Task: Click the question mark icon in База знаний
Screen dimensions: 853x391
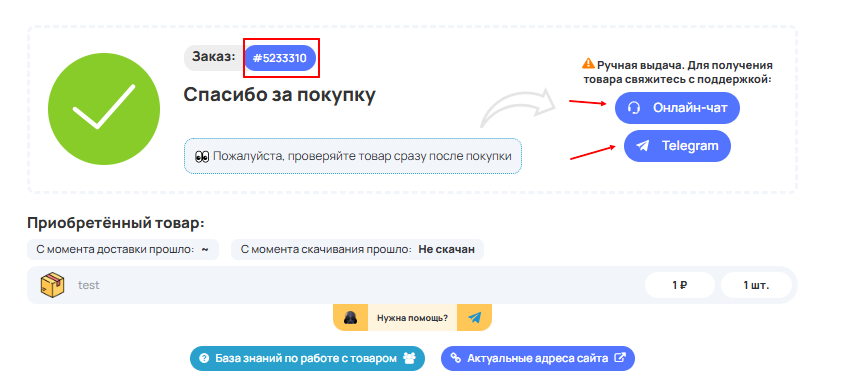Action: coord(205,359)
